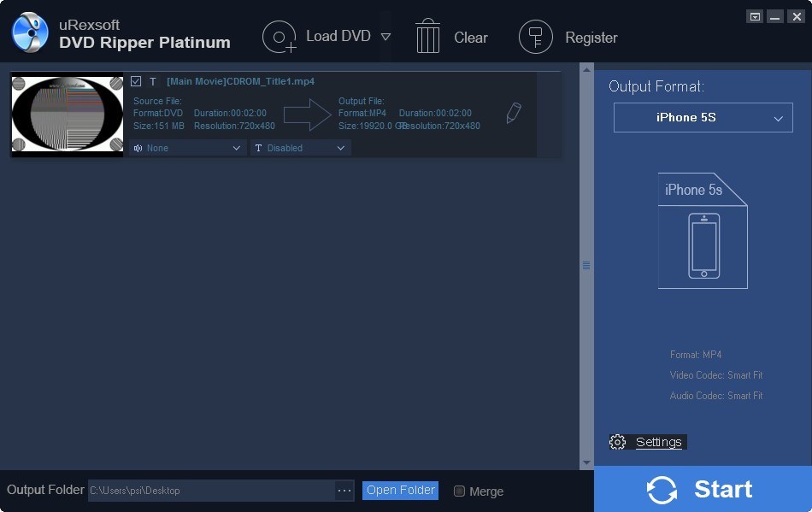Click the test pattern video thumbnail
Viewport: 812px width, 512px height.
pyautogui.click(x=68, y=115)
